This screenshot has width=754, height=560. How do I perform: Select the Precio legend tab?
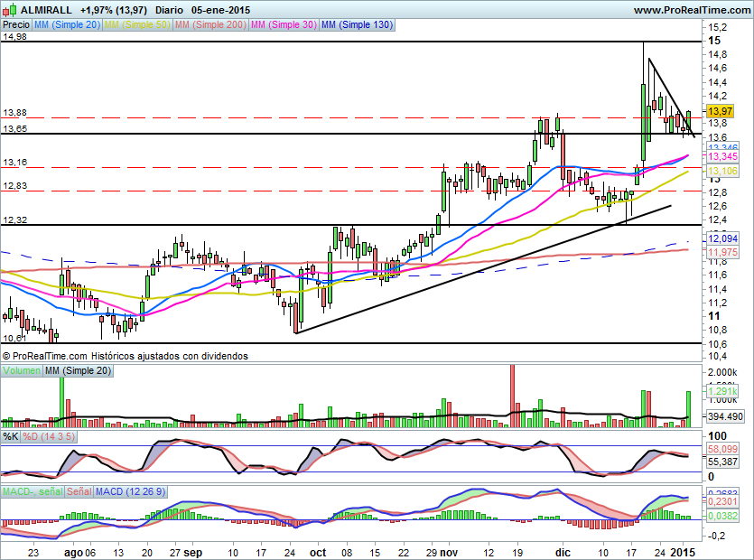[x=16, y=24]
